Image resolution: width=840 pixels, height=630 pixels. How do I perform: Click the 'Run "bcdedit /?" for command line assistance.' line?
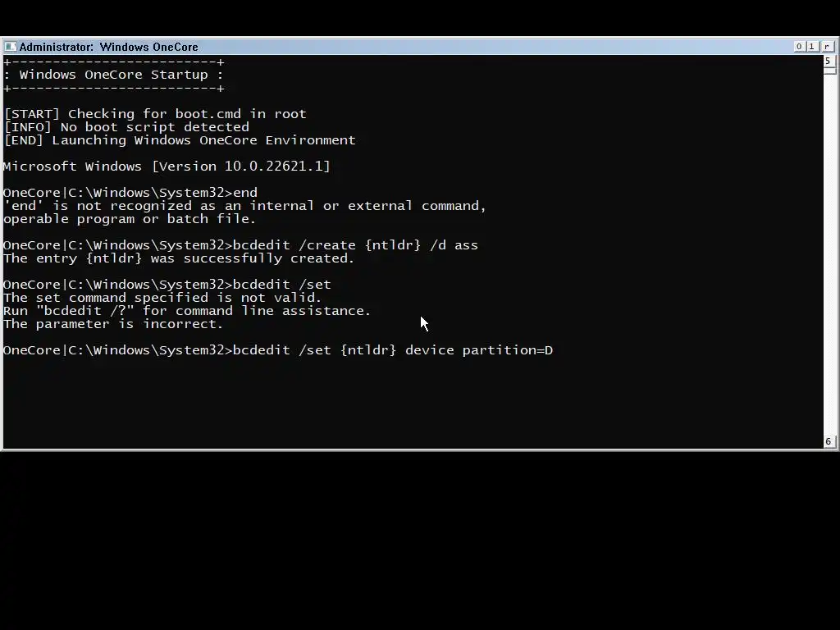pos(187,311)
